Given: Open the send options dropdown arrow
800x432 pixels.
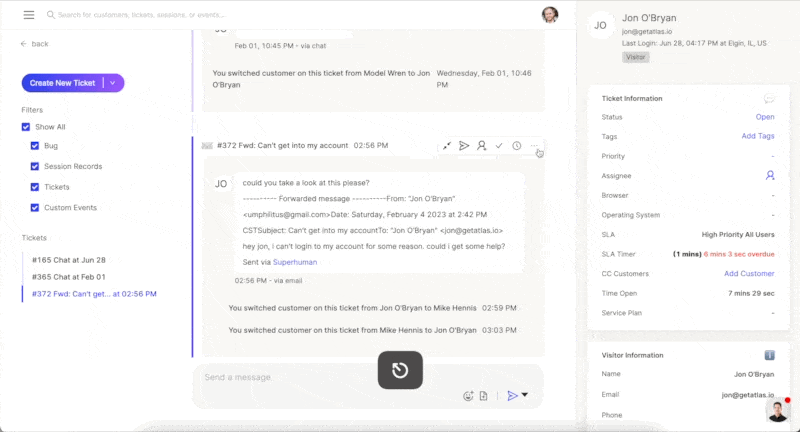Looking at the screenshot, I should (524, 395).
